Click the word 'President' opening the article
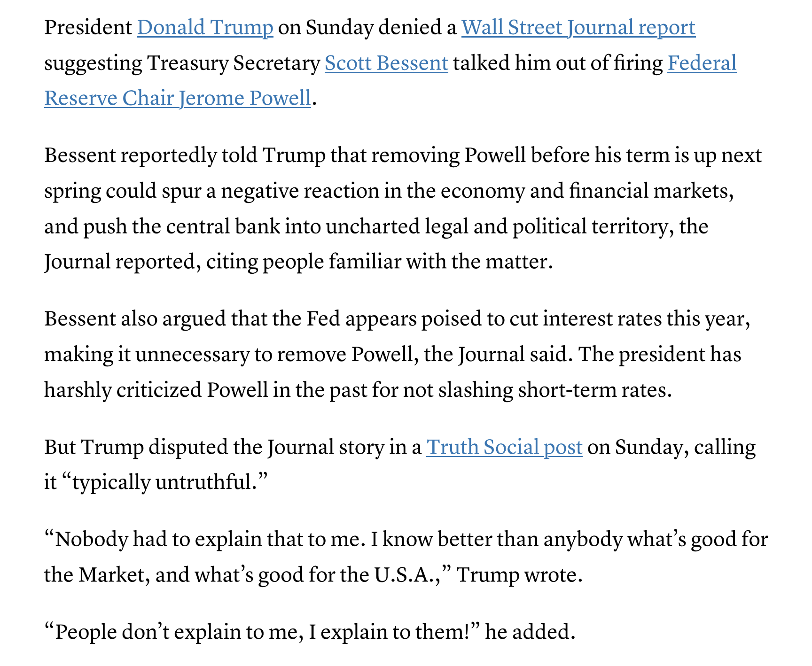The width and height of the screenshot is (812, 666). coord(88,28)
